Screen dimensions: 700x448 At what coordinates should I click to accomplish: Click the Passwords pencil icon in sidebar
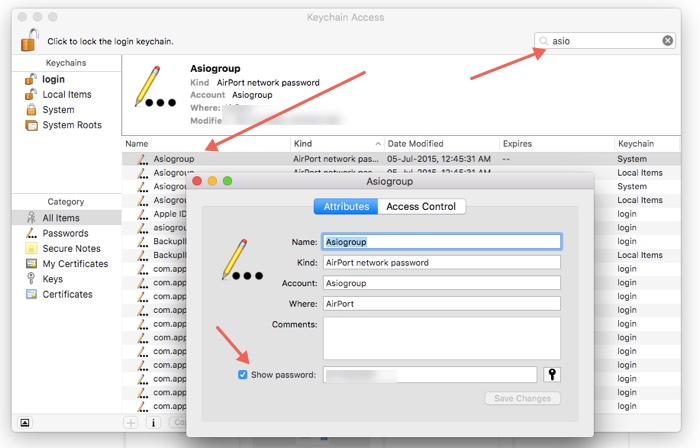tap(31, 233)
